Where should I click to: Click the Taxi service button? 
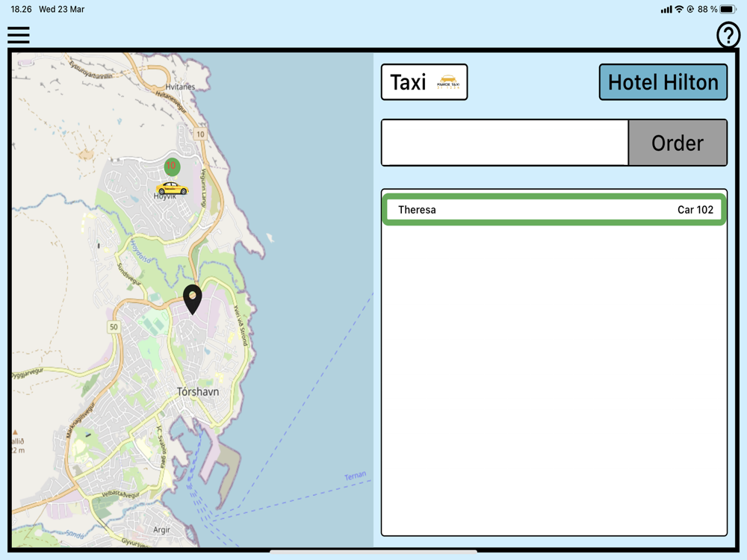[424, 82]
